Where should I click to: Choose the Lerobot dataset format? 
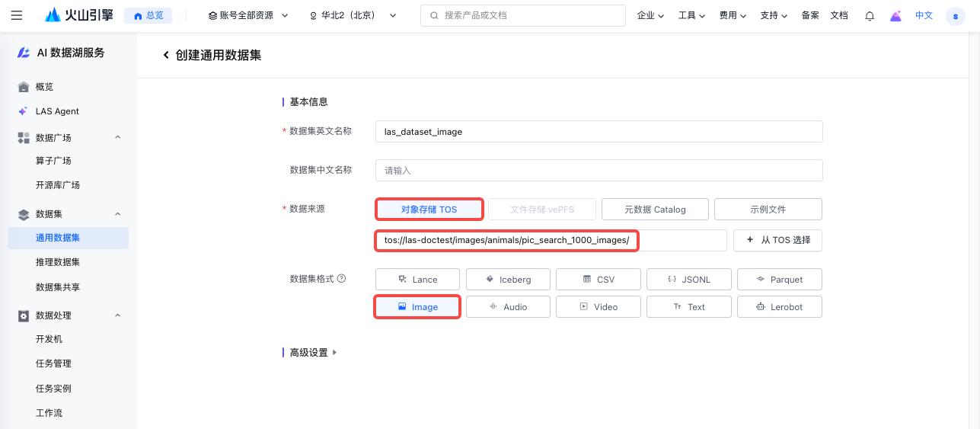780,306
